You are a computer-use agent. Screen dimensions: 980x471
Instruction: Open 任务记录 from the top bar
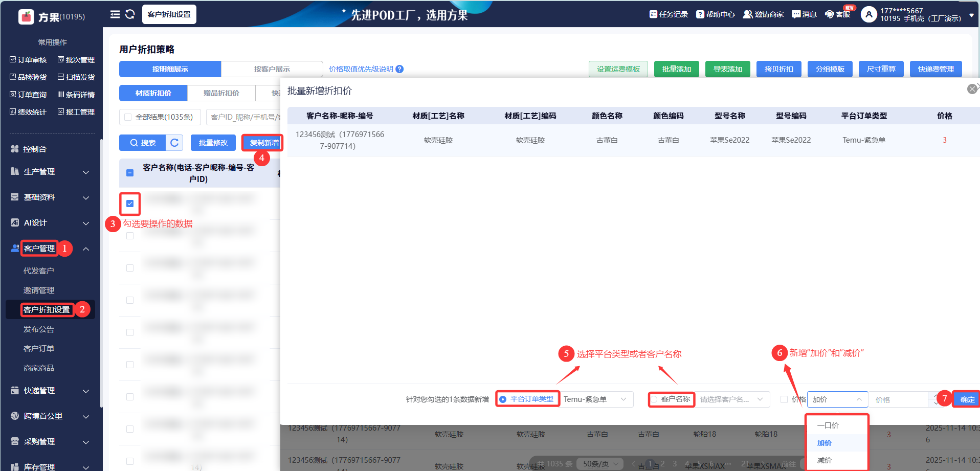669,14
